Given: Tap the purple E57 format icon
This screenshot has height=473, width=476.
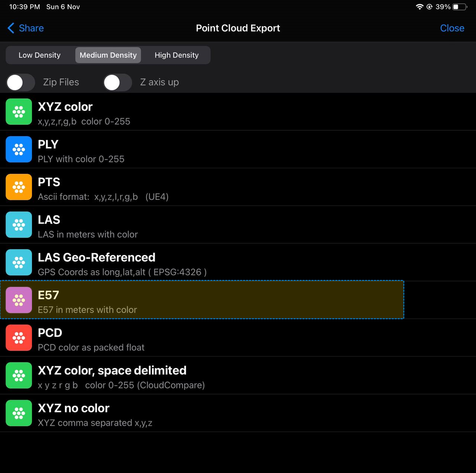Looking at the screenshot, I should point(19,300).
